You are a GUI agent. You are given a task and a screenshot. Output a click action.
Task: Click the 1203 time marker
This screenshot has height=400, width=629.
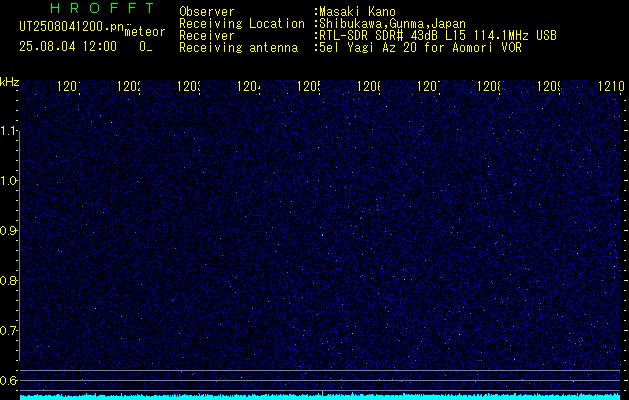click(x=189, y=86)
